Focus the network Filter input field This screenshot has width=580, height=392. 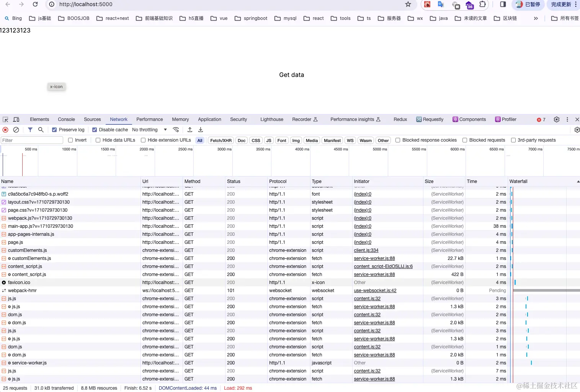click(x=32, y=140)
